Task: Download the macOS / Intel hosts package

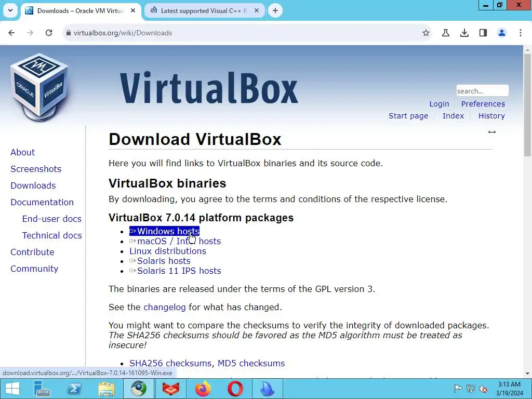Action: [175, 241]
